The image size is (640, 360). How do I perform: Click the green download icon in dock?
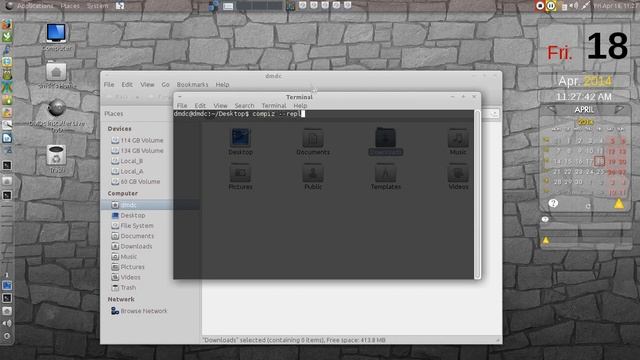[7, 37]
